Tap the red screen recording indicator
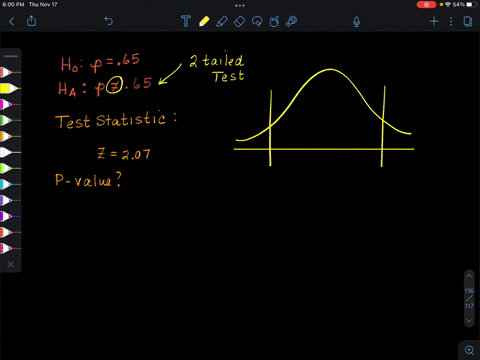Image resolution: width=480 pixels, height=360 pixels. point(426,5)
